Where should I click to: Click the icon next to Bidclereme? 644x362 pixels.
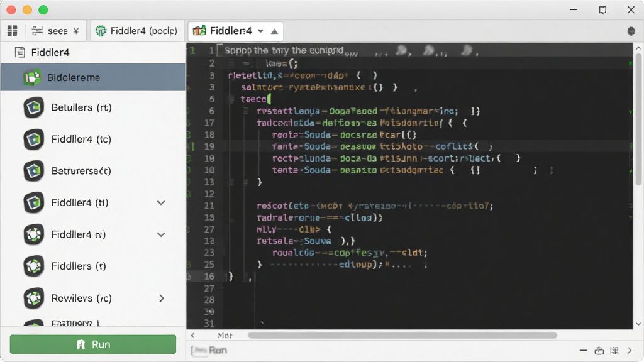[x=32, y=77]
